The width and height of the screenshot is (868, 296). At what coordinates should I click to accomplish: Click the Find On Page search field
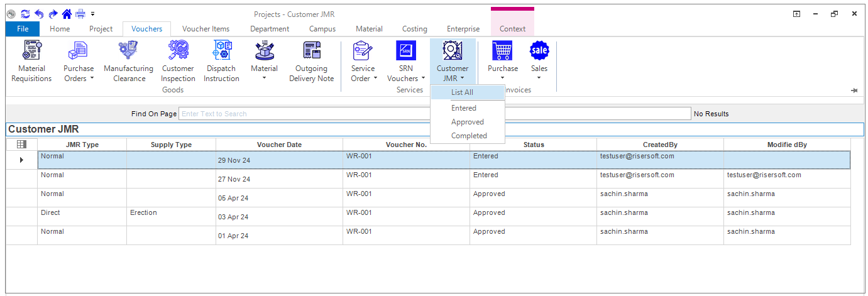point(434,114)
